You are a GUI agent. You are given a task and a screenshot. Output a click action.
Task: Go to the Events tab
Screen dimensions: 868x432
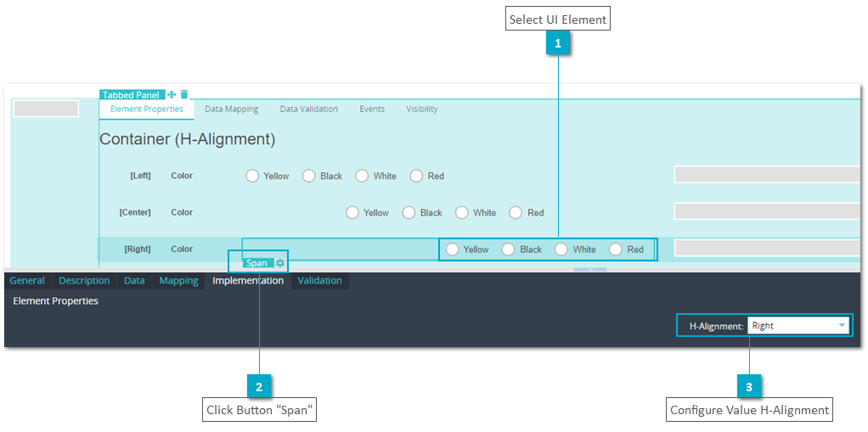[x=372, y=109]
